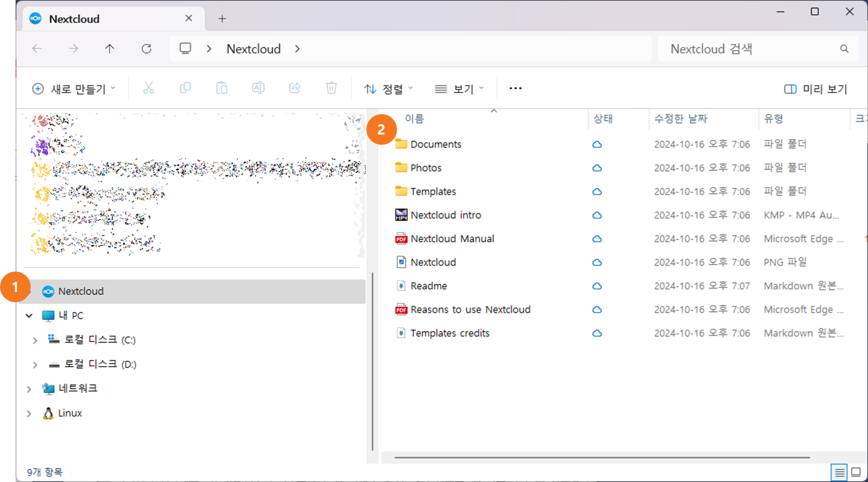Viewport: 868px width, 482px height.
Task: Click the Cut scissors icon in toolbar
Action: (x=149, y=88)
